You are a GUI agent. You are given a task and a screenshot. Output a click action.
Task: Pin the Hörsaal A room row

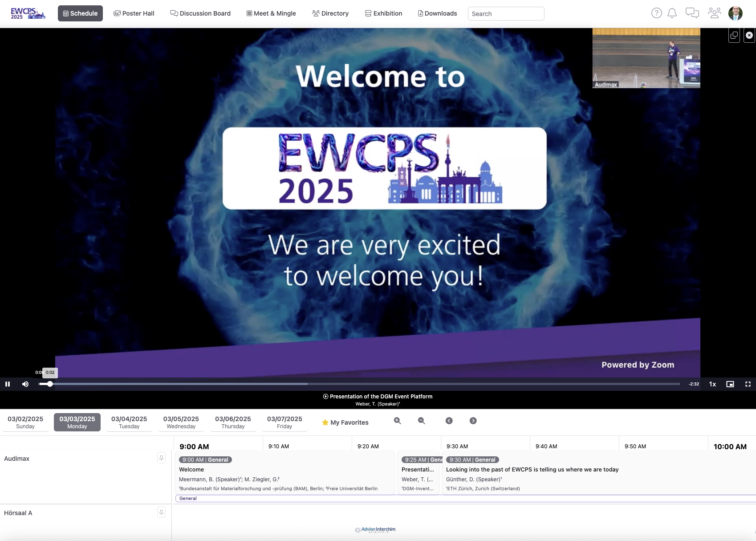point(161,512)
